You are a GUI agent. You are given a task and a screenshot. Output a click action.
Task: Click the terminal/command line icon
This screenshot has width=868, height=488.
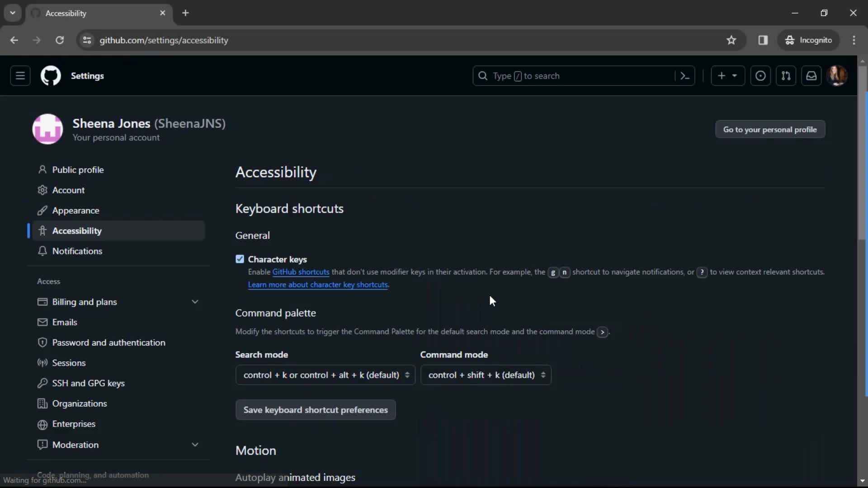pos(685,75)
